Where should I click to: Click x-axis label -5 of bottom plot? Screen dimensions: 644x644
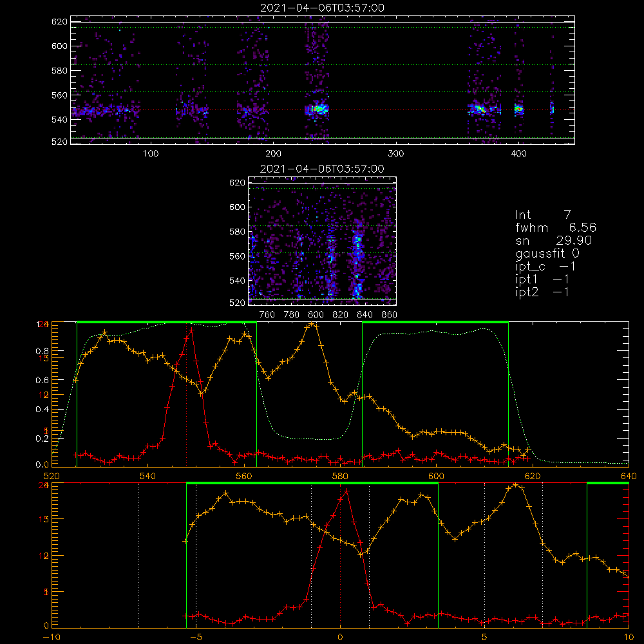click(x=196, y=638)
